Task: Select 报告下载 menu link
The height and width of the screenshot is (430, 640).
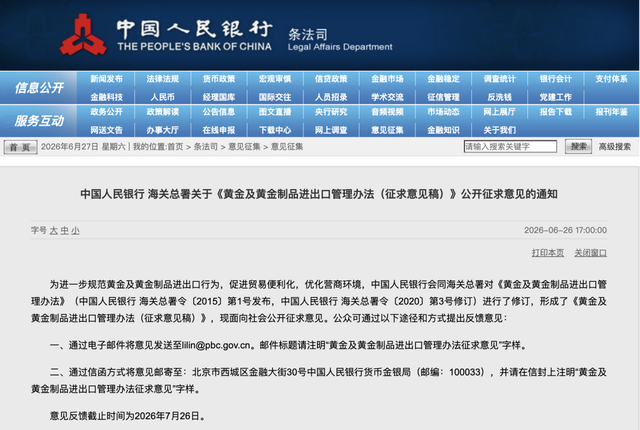Action: (x=556, y=112)
